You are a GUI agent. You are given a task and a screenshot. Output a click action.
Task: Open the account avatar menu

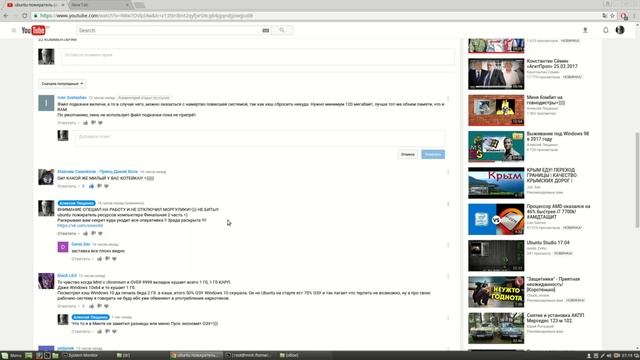[620, 30]
